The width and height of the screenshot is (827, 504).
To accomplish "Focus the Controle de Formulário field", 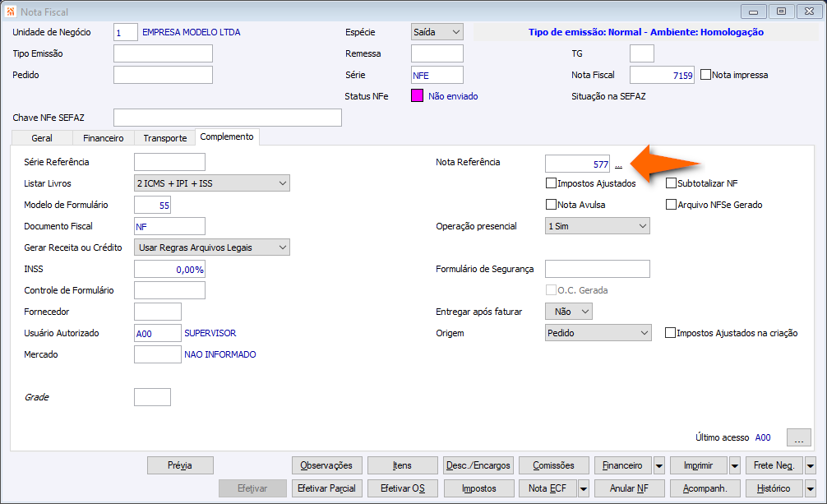I will (169, 290).
